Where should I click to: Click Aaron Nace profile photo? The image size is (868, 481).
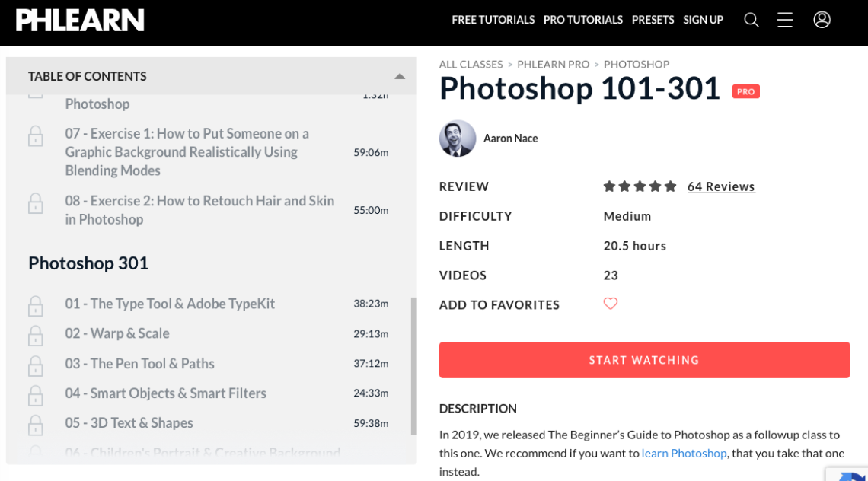458,139
